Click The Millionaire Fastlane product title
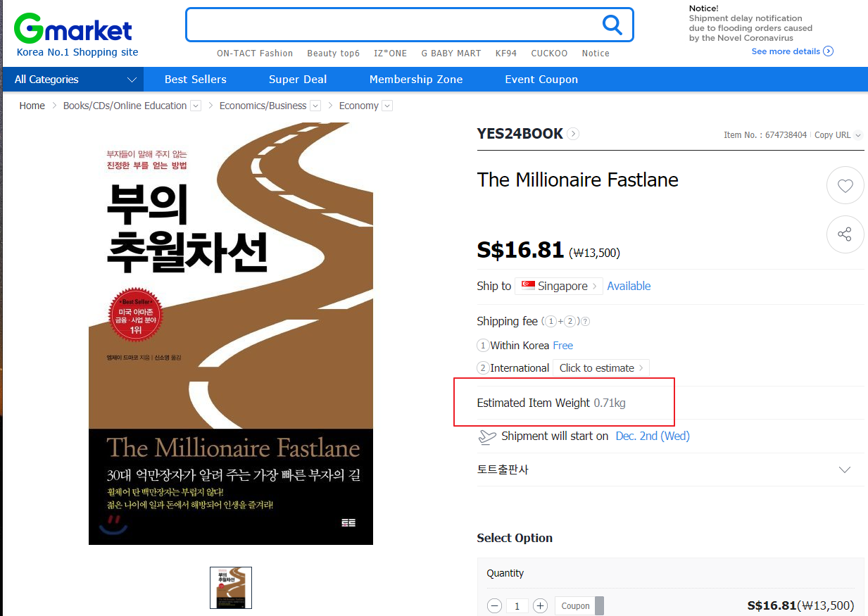Viewport: 868px width, 616px height. coord(578,180)
